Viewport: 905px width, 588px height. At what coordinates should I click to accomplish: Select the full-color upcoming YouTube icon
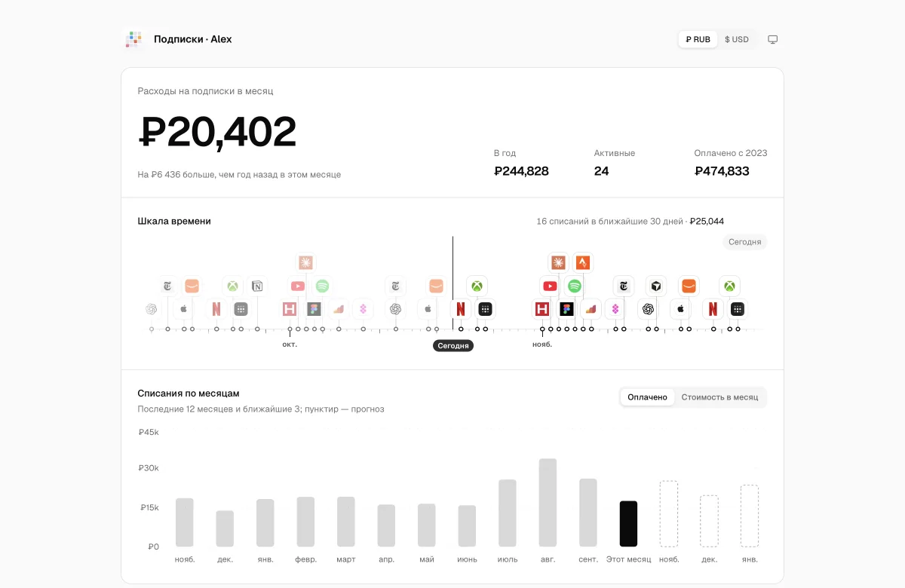tap(550, 286)
